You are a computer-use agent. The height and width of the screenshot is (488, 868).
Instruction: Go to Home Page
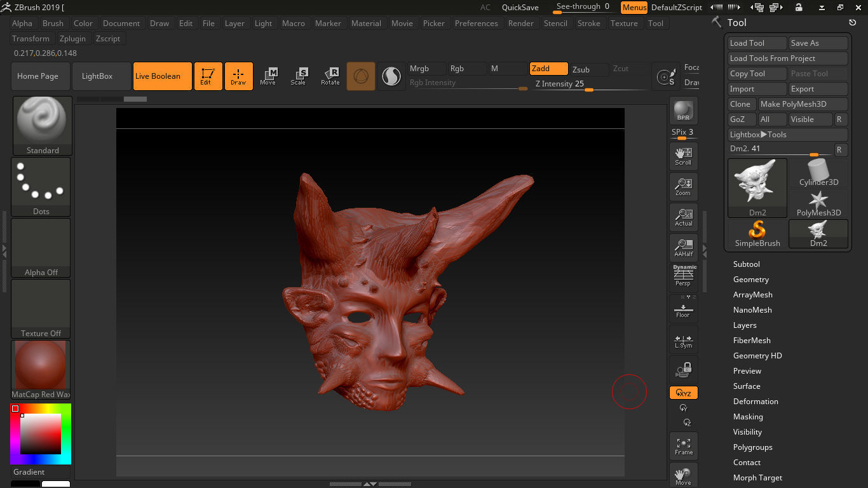click(x=41, y=76)
